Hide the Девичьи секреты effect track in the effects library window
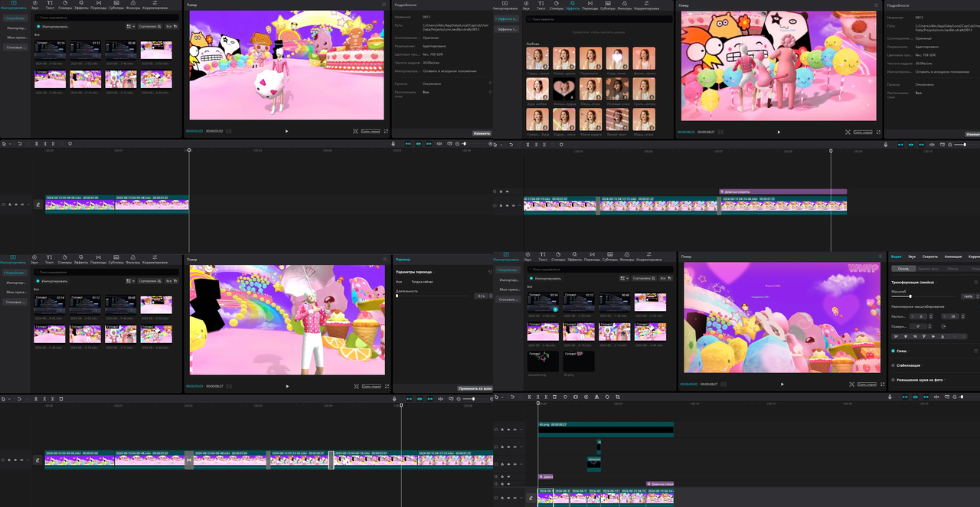Image resolution: width=980 pixels, height=507 pixels. pos(507,191)
